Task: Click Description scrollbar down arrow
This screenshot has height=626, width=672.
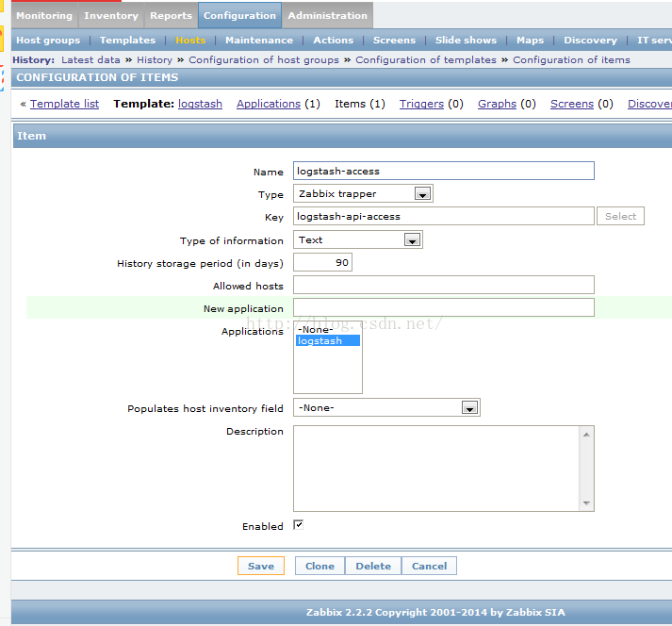Action: pos(586,502)
